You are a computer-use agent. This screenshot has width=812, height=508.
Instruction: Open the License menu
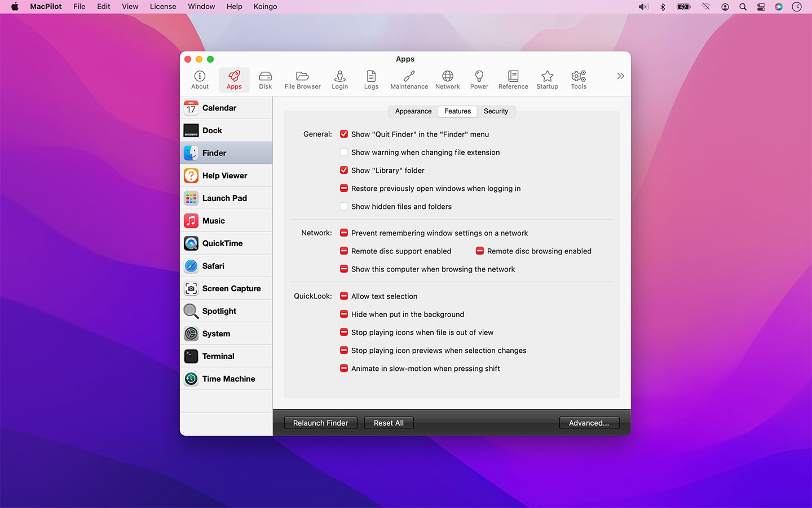point(162,6)
